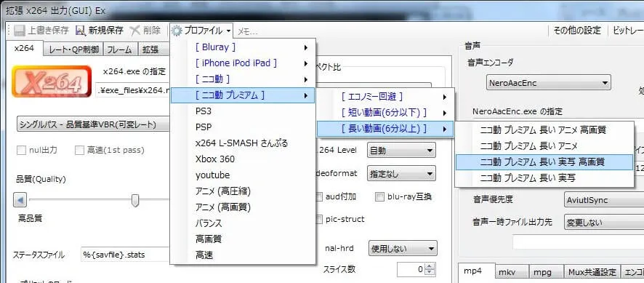Click the 新規保存 save icon
Image resolution: width=644 pixels, height=283 pixels.
pyautogui.click(x=81, y=31)
